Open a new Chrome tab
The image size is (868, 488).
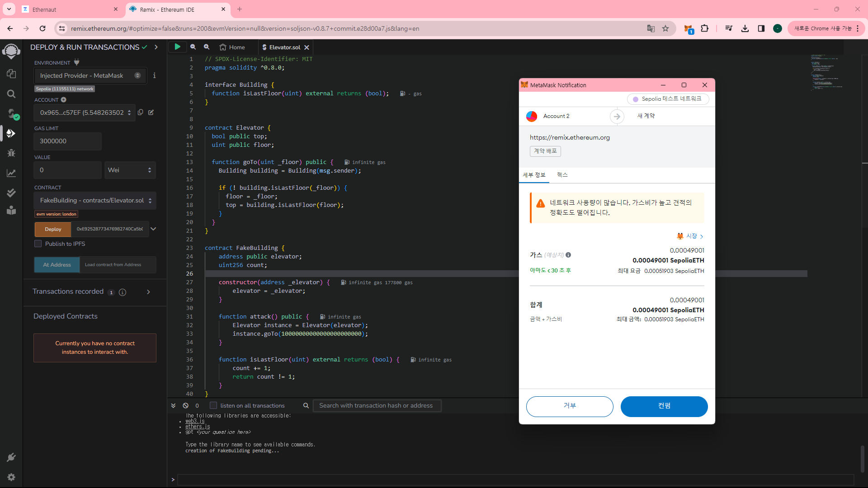tap(240, 9)
